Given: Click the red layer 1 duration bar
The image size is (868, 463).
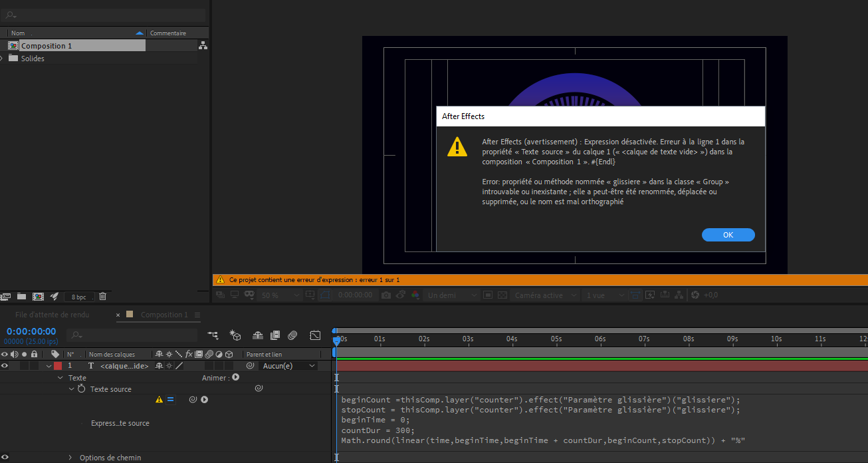Looking at the screenshot, I should 601,366.
